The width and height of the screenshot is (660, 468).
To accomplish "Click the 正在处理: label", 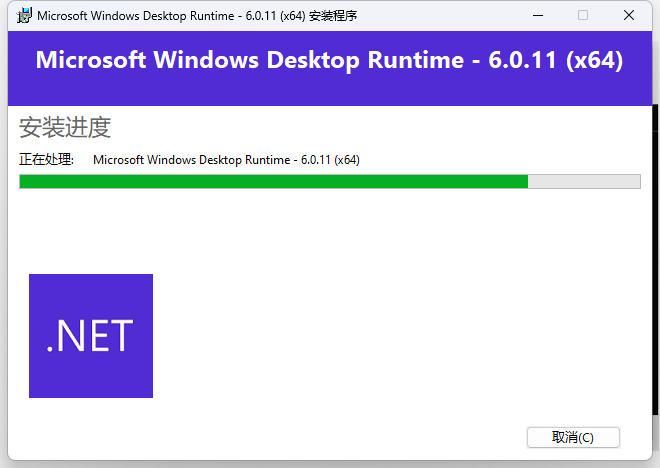I will pos(46,160).
